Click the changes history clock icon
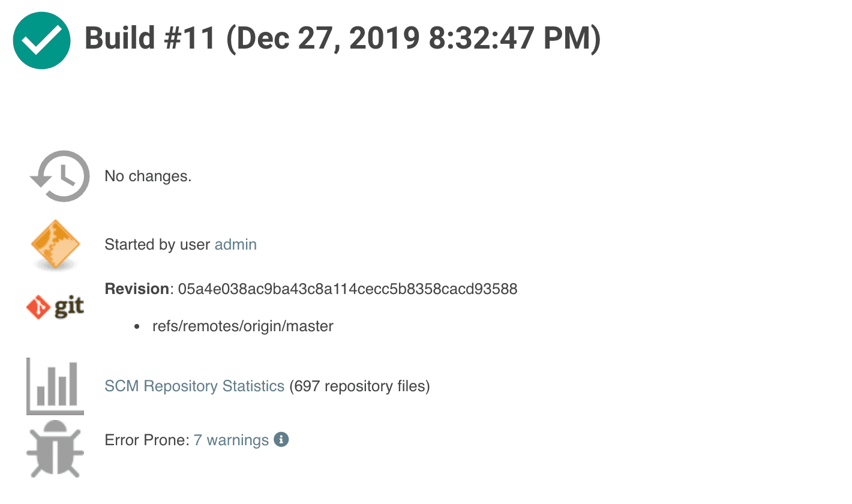The width and height of the screenshot is (852, 504). point(59,176)
